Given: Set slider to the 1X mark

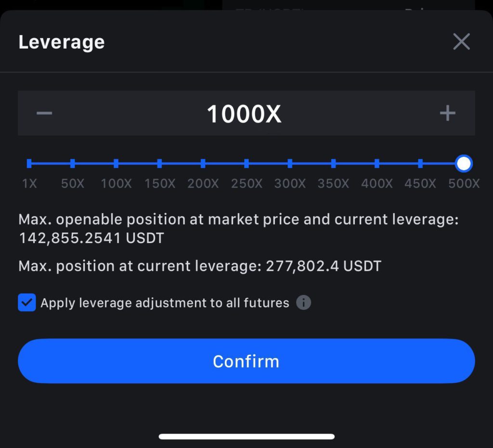Looking at the screenshot, I should tap(29, 164).
